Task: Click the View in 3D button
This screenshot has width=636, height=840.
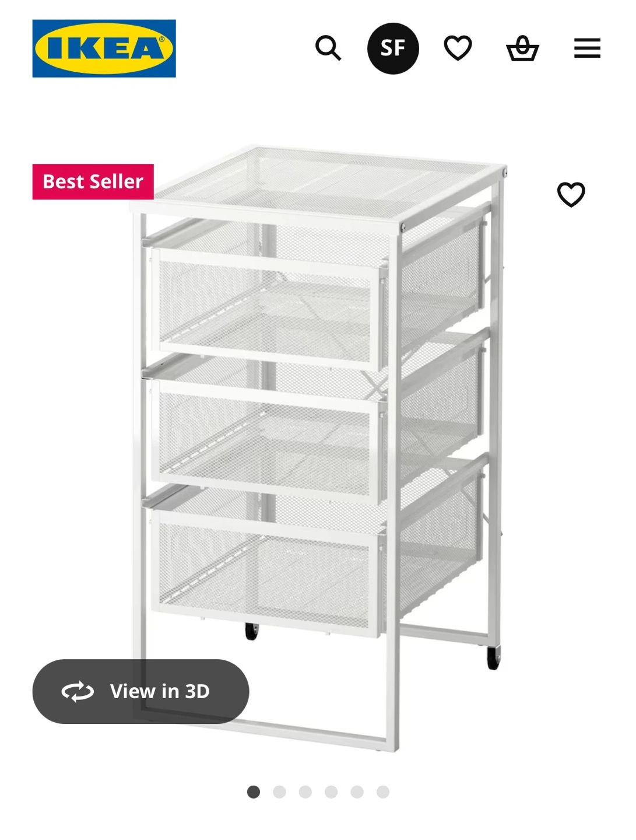Action: [x=140, y=691]
